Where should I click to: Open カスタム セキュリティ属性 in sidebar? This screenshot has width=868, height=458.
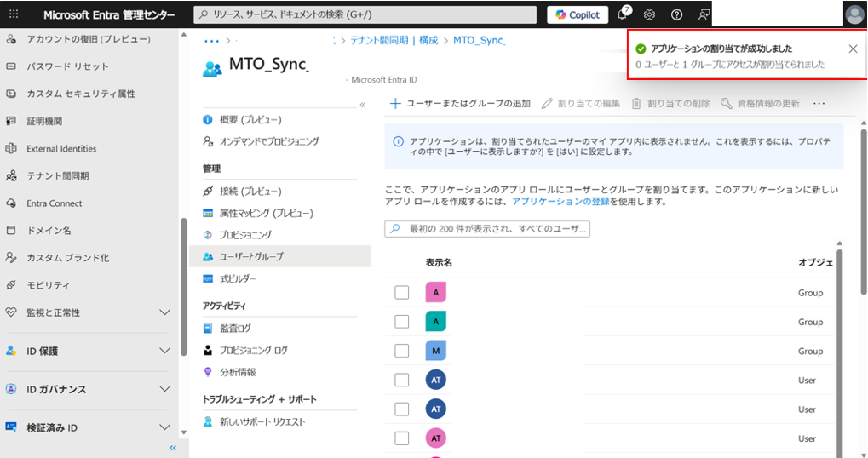81,94
